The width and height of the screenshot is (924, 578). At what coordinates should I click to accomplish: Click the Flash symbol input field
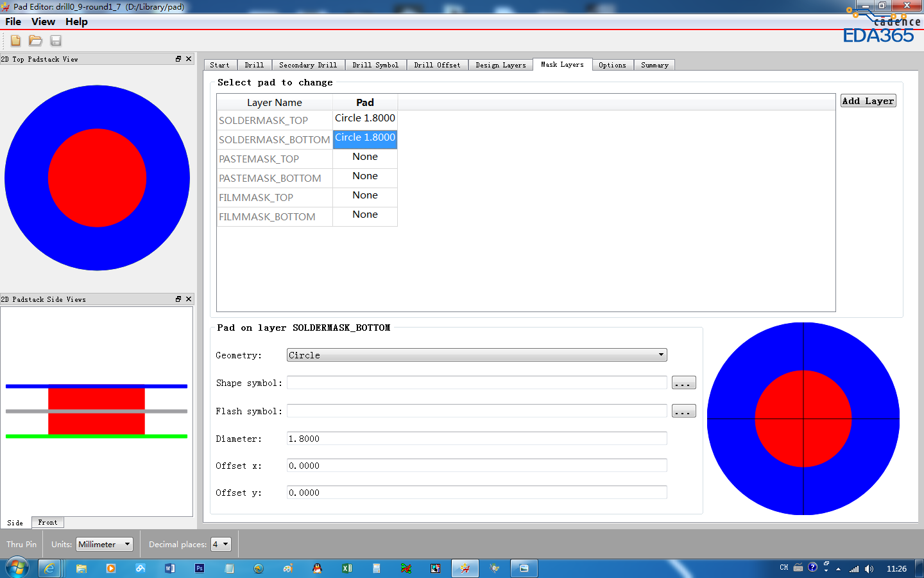coord(477,411)
